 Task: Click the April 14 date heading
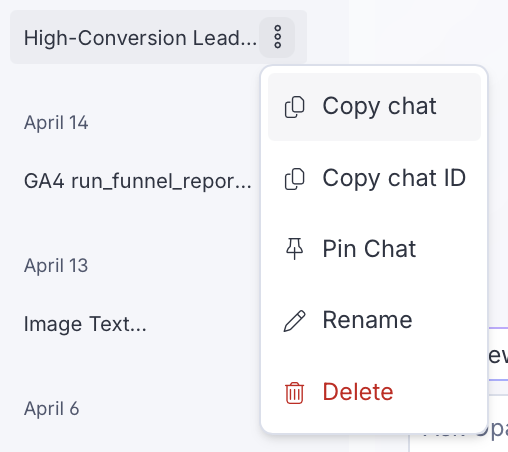pos(56,122)
